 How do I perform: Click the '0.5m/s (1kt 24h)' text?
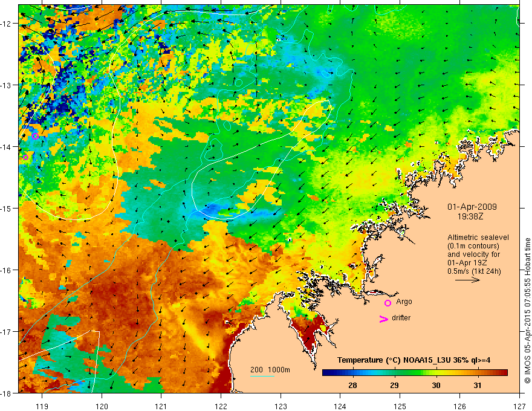(474, 271)
